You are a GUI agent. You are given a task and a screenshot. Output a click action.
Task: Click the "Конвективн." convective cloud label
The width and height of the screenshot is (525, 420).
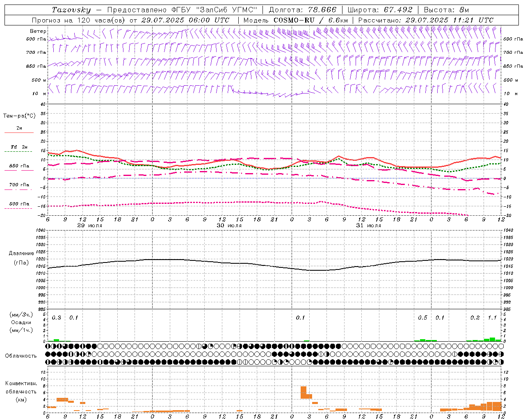[21, 383]
